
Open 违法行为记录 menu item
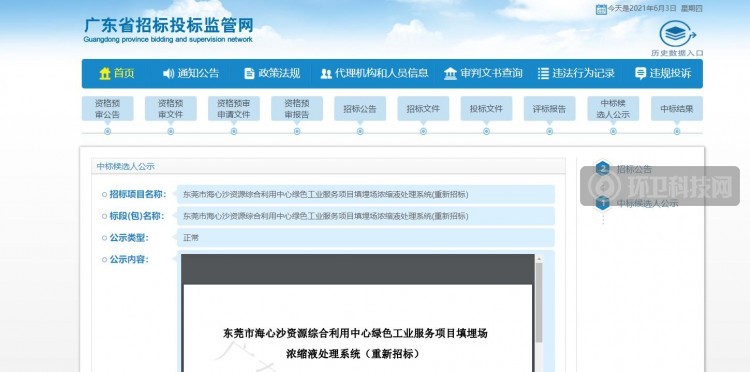click(x=583, y=74)
